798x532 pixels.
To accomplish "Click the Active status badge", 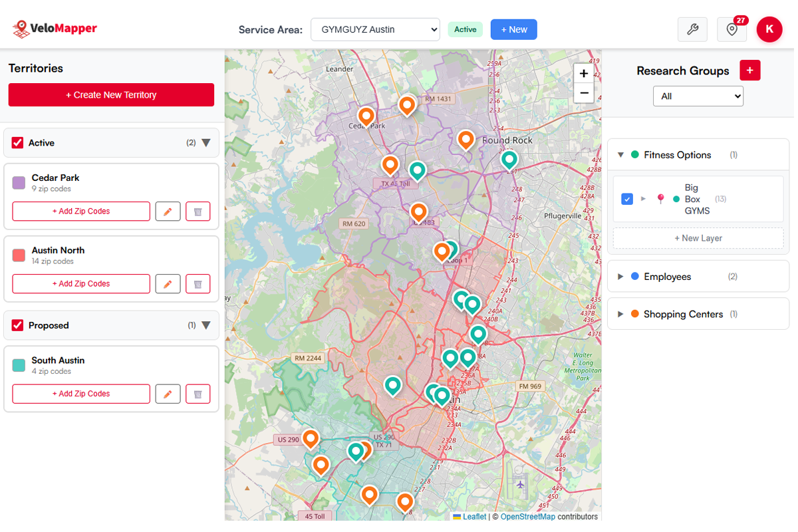I will (x=465, y=29).
